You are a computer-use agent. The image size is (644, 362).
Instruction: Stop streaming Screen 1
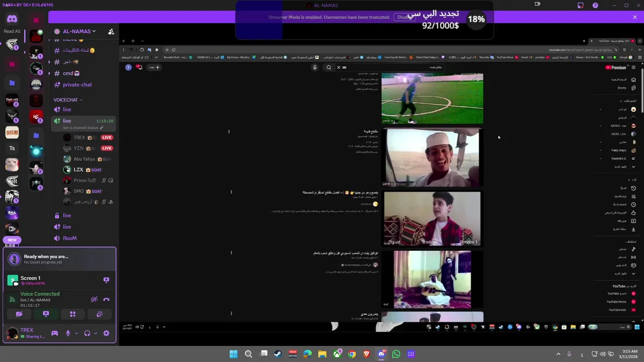pos(106,280)
